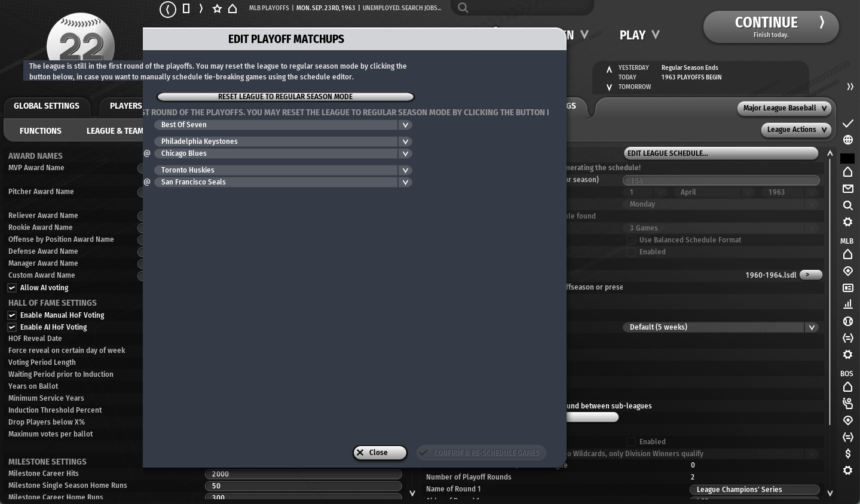Click the globe icon in right sidebar
The height and width of the screenshot is (504, 860).
click(x=847, y=140)
